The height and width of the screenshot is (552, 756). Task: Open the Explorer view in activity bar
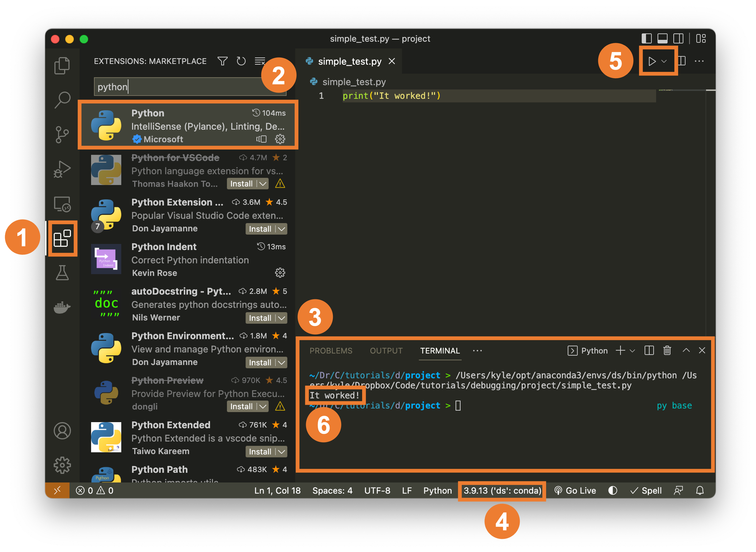[x=62, y=65]
